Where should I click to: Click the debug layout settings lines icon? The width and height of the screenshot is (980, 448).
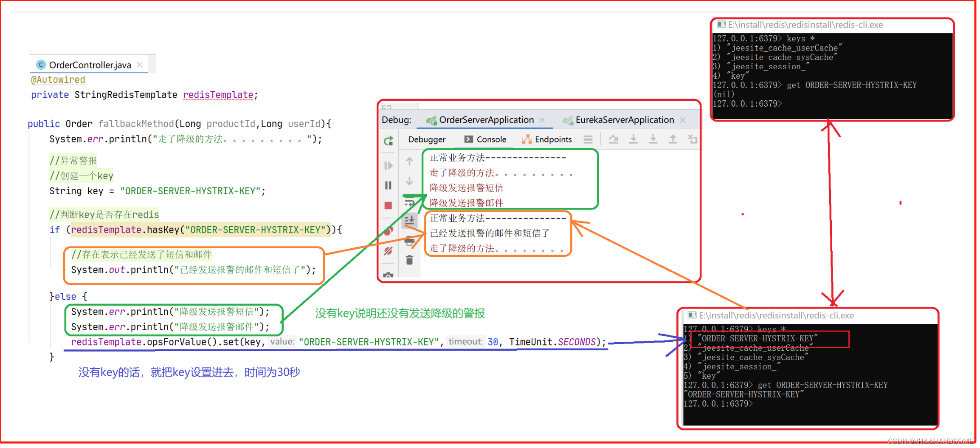click(x=588, y=139)
